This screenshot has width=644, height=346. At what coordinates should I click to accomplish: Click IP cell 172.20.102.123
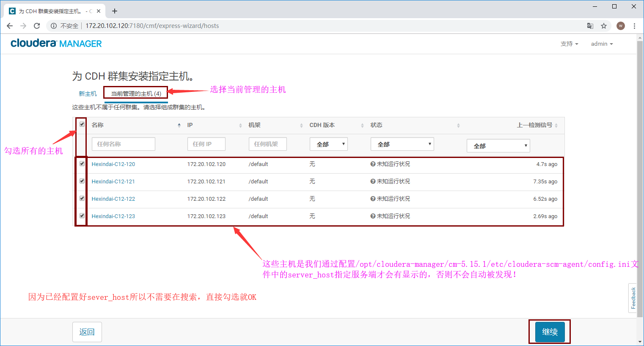[x=206, y=216]
